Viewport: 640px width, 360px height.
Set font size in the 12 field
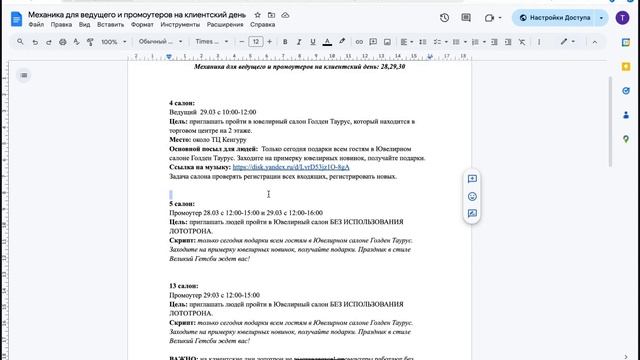pyautogui.click(x=256, y=42)
